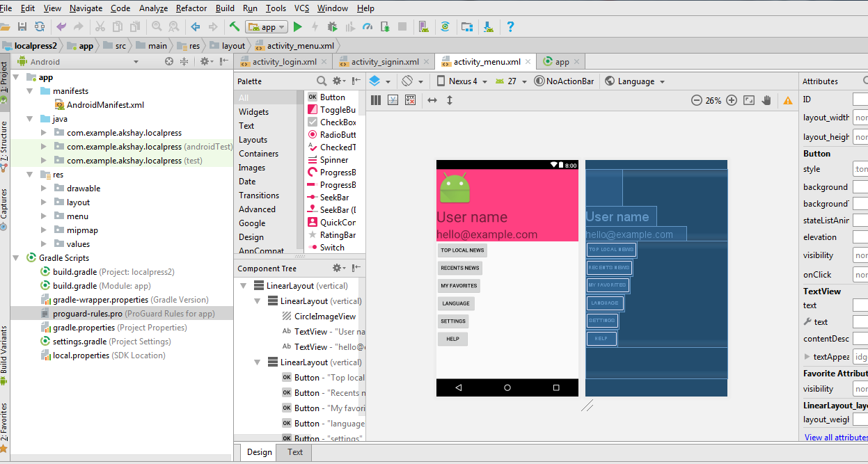Collapse the manifests folder

tap(30, 91)
